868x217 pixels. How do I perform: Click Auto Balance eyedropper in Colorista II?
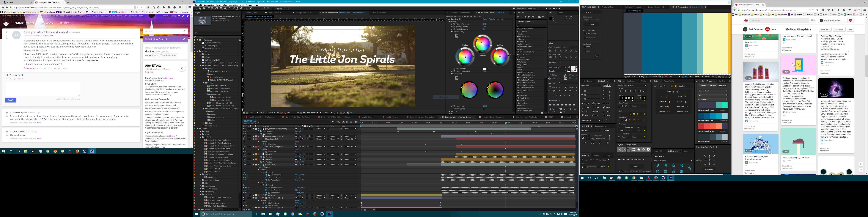pyautogui.click(x=489, y=69)
